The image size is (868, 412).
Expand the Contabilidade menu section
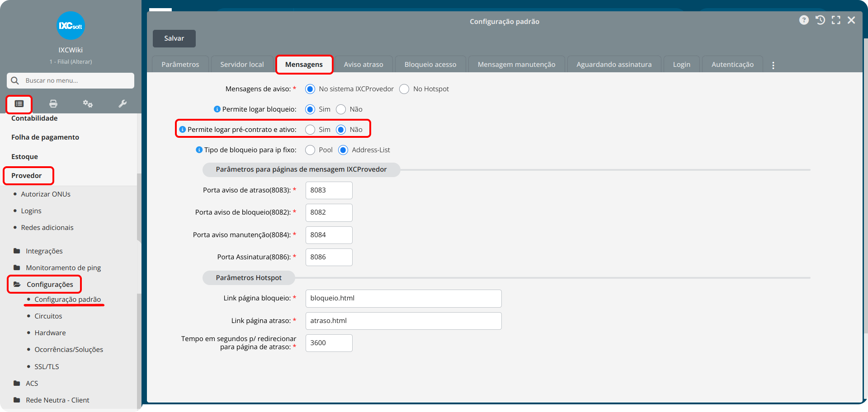tap(34, 118)
